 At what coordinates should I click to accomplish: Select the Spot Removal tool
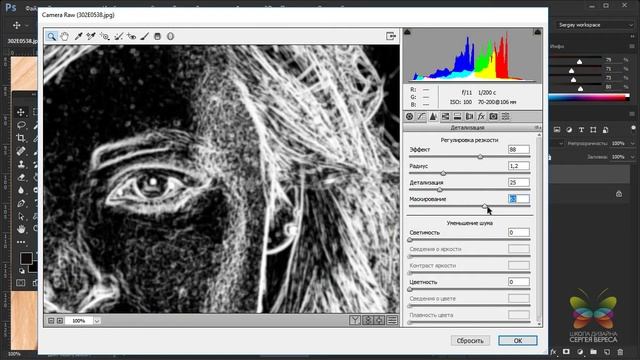[118, 36]
